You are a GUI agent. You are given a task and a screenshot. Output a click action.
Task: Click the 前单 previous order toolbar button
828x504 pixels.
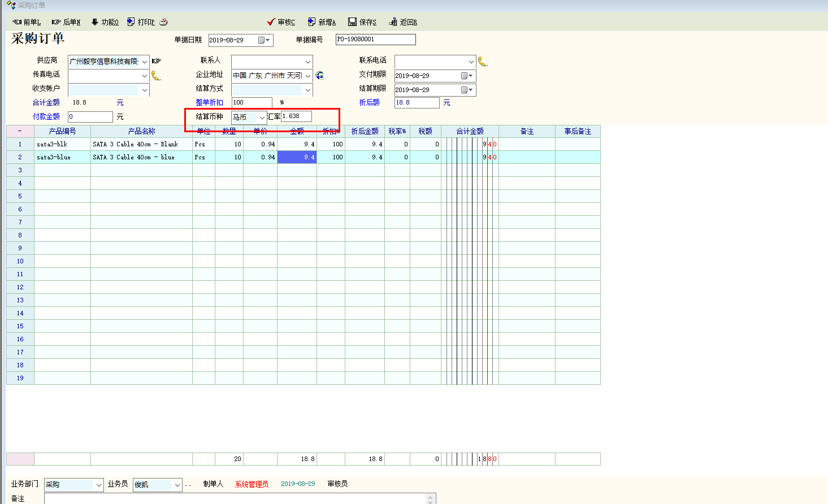click(27, 22)
